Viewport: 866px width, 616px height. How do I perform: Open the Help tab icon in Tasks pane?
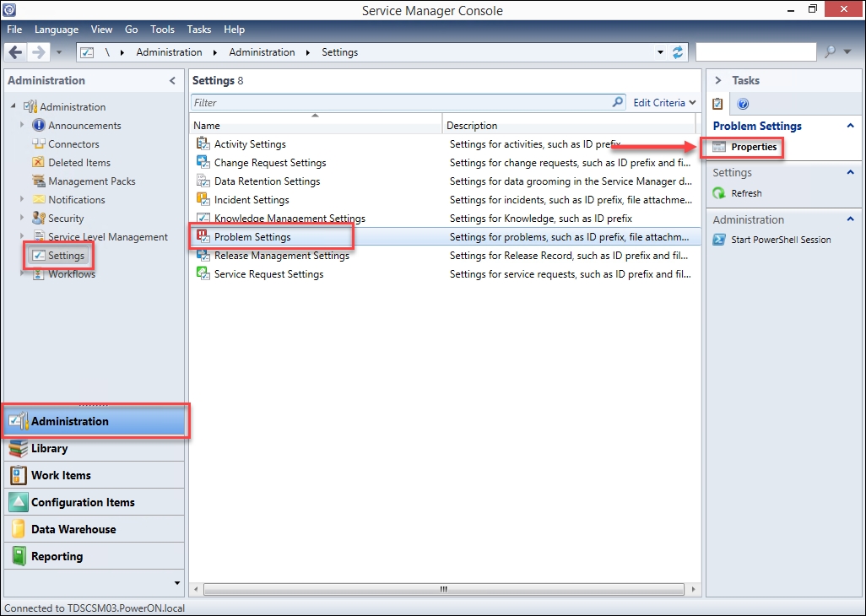coord(743,104)
